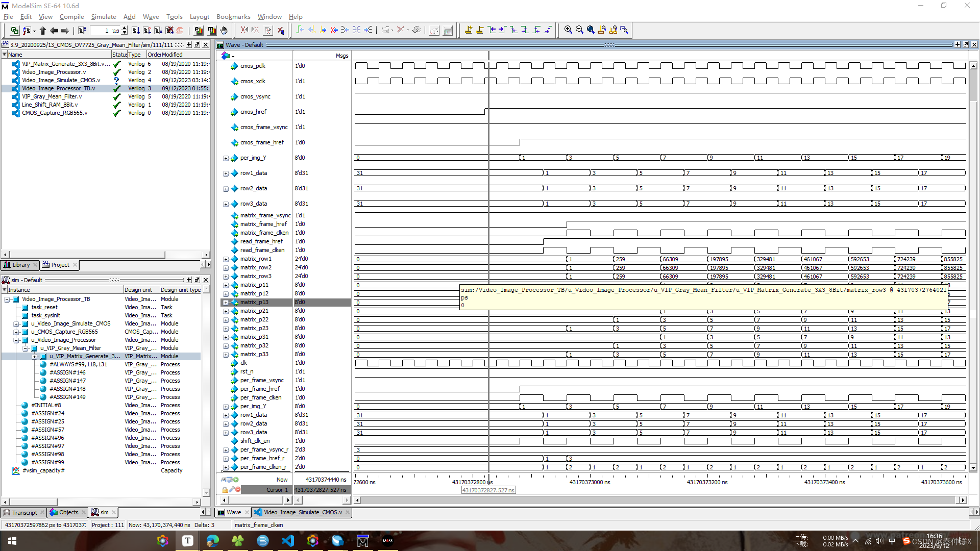Image resolution: width=980 pixels, height=551 pixels.
Task: Toggle the Cursor 1 lock icon
Action: point(225,490)
